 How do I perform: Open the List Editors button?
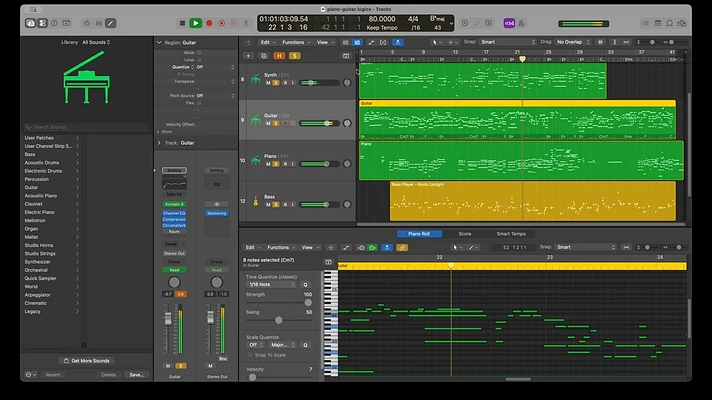click(645, 23)
